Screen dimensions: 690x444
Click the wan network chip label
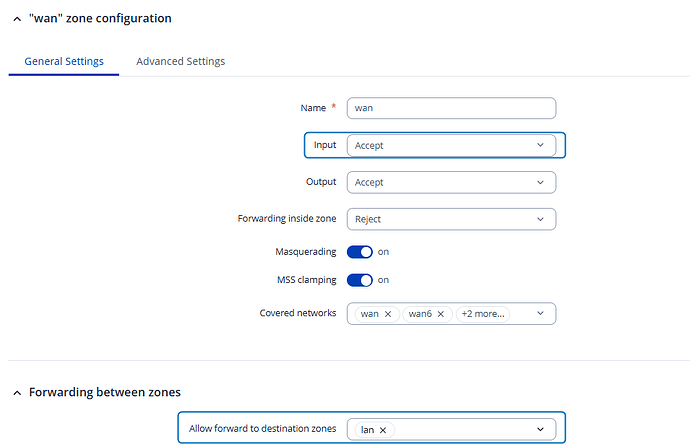click(x=369, y=314)
